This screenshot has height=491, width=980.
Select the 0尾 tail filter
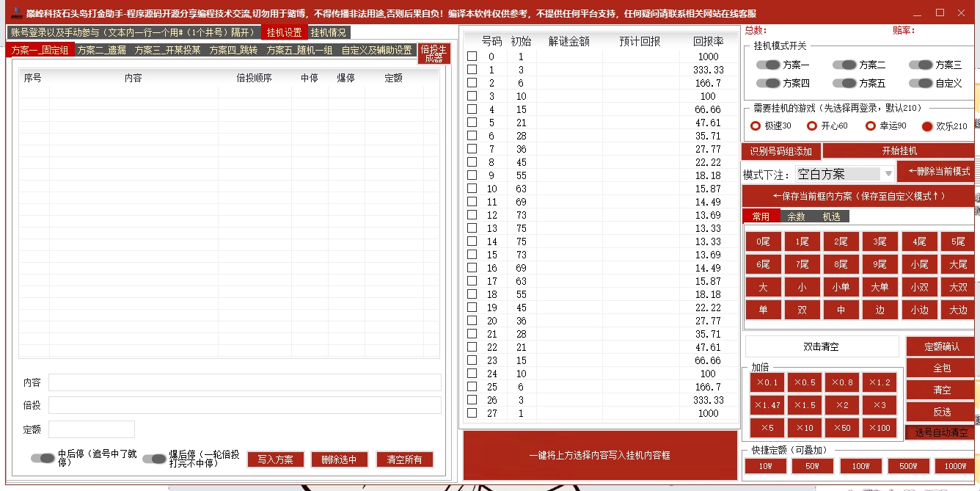763,241
